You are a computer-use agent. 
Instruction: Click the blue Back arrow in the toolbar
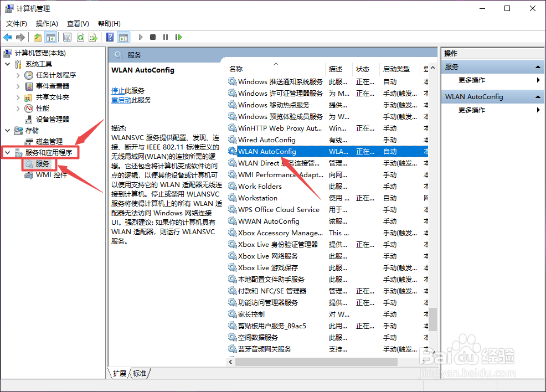tap(8, 37)
